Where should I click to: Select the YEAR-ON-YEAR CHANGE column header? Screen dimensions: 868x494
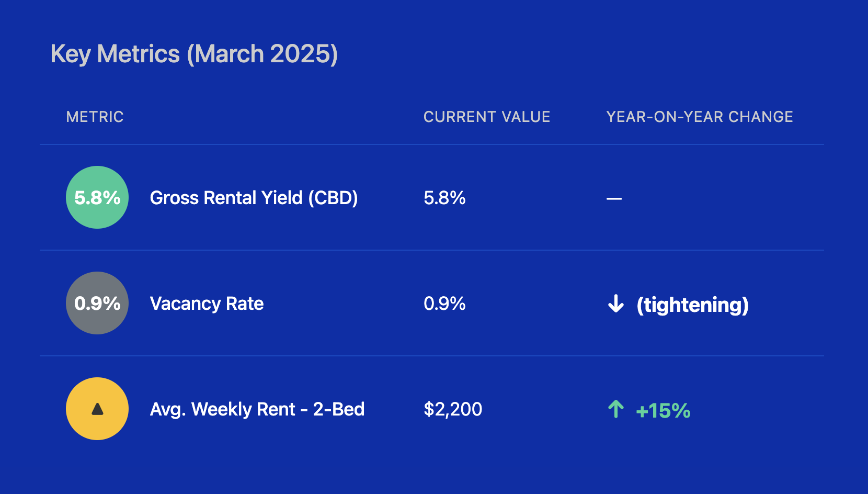(x=699, y=117)
